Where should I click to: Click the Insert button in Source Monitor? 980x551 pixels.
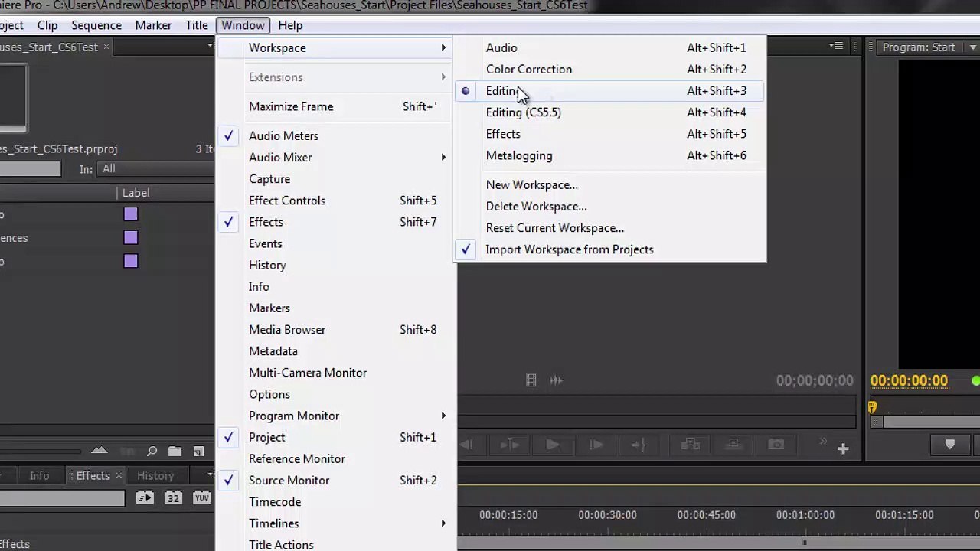tap(690, 445)
